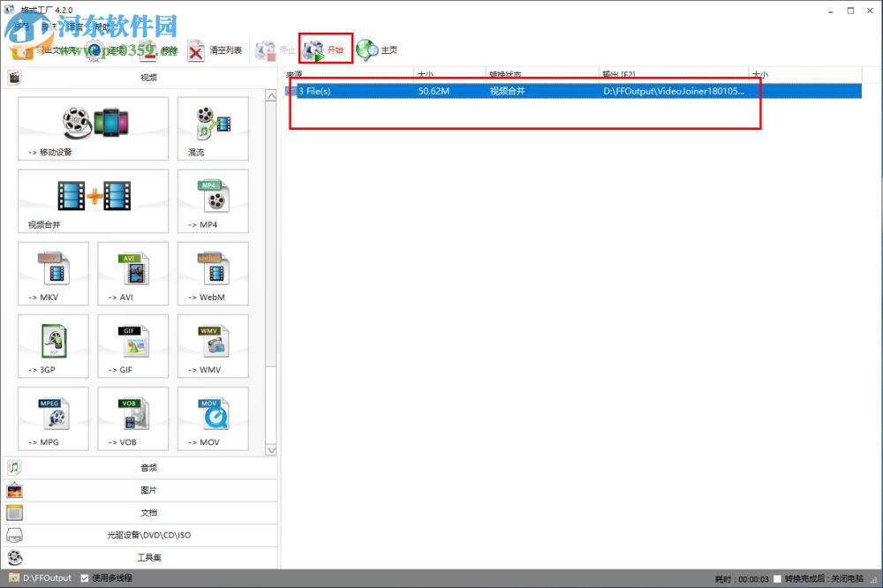
Task: Click the 耗时 : 00:00:03 elapsed time text
Action: [x=742, y=579]
